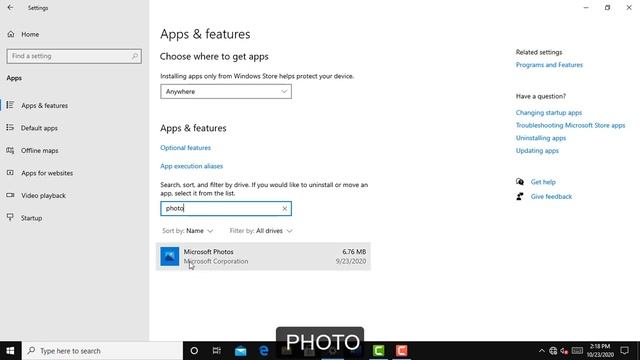Click the Video playback sidebar icon
Image resolution: width=640 pixels, height=360 pixels.
point(10,195)
